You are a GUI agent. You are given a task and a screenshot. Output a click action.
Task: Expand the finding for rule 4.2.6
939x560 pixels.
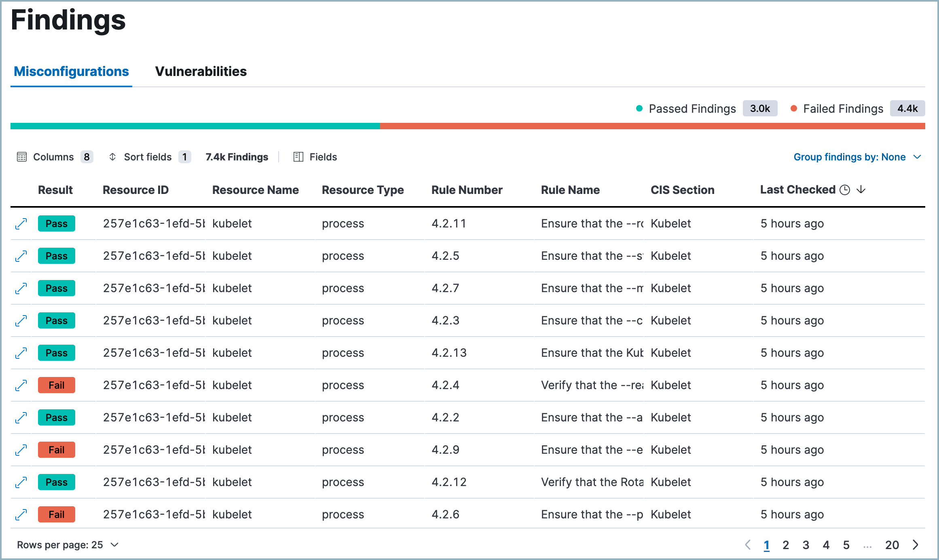pos(21,514)
